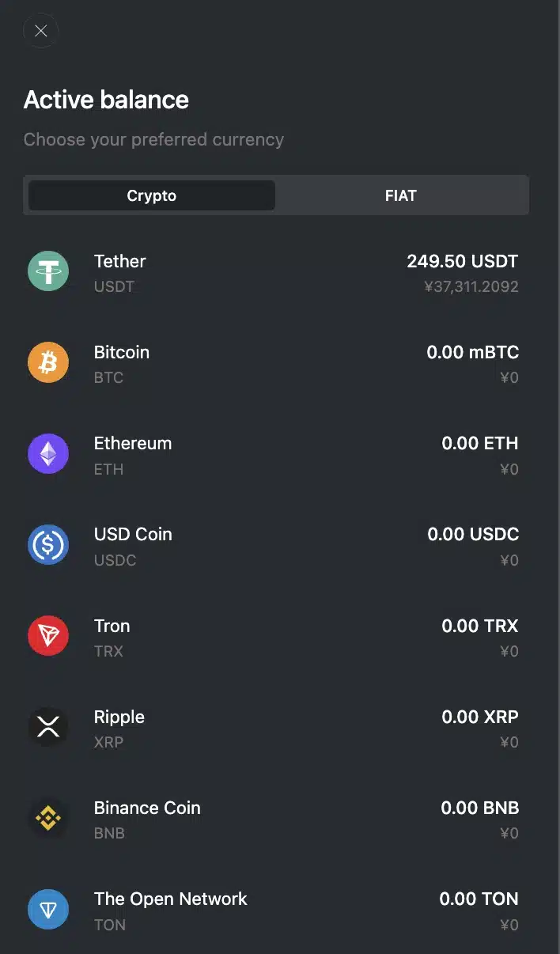560x954 pixels.
Task: Click the ¥37,311.2092 converted value
Action: tap(471, 286)
